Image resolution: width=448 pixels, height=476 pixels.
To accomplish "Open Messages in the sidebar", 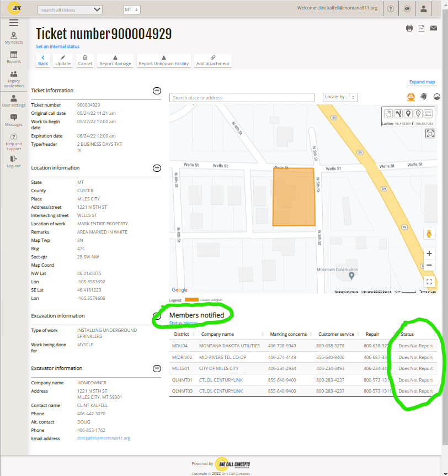I will (x=14, y=120).
